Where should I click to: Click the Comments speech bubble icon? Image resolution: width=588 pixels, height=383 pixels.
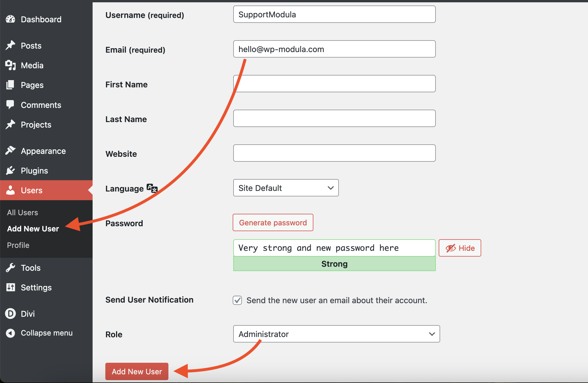click(10, 105)
